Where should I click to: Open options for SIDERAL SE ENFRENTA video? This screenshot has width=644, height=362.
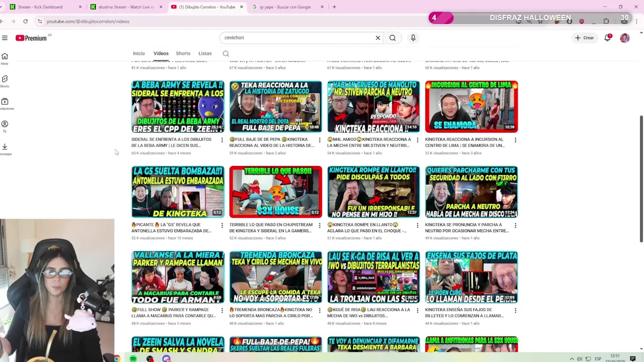222,140
